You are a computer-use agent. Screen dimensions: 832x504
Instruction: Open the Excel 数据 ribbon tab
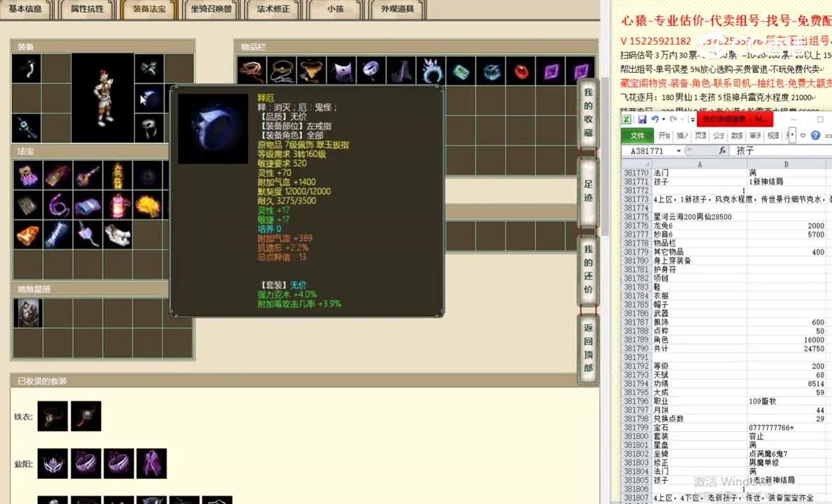(x=737, y=136)
